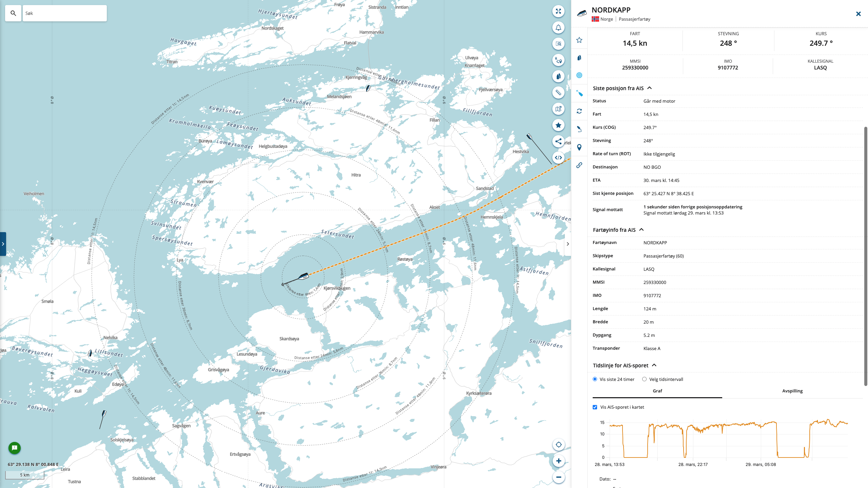Click the Søk search input field
The width and height of the screenshot is (868, 488).
tap(64, 13)
